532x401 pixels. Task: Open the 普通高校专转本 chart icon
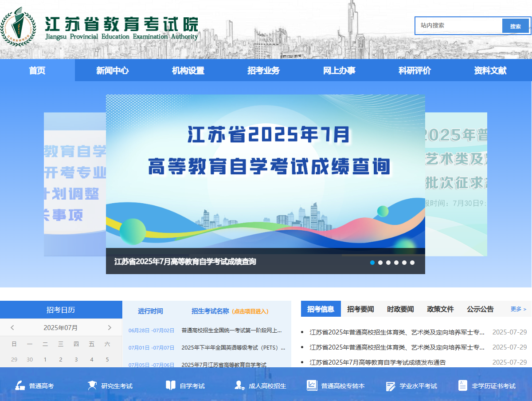(312, 385)
